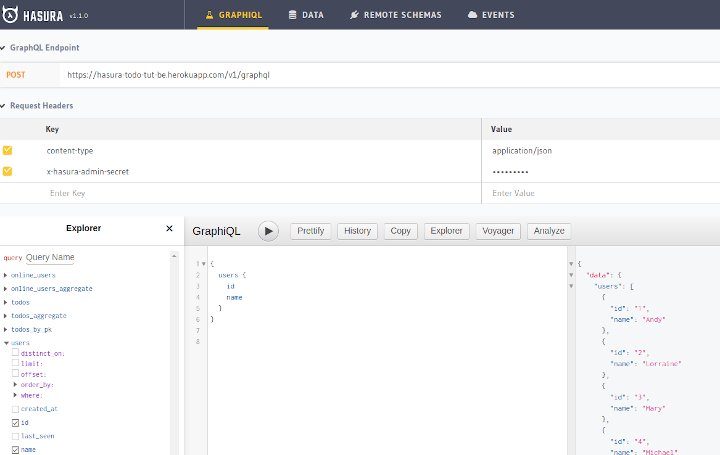This screenshot has height=455, width=720.
Task: Click the Analyze button
Action: tap(549, 231)
